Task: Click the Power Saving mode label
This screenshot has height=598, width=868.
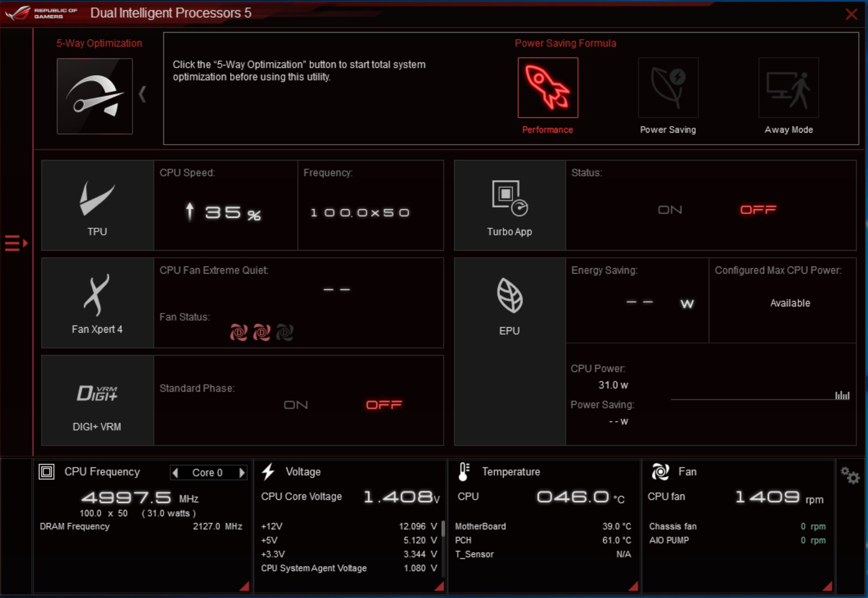Action: coord(668,129)
